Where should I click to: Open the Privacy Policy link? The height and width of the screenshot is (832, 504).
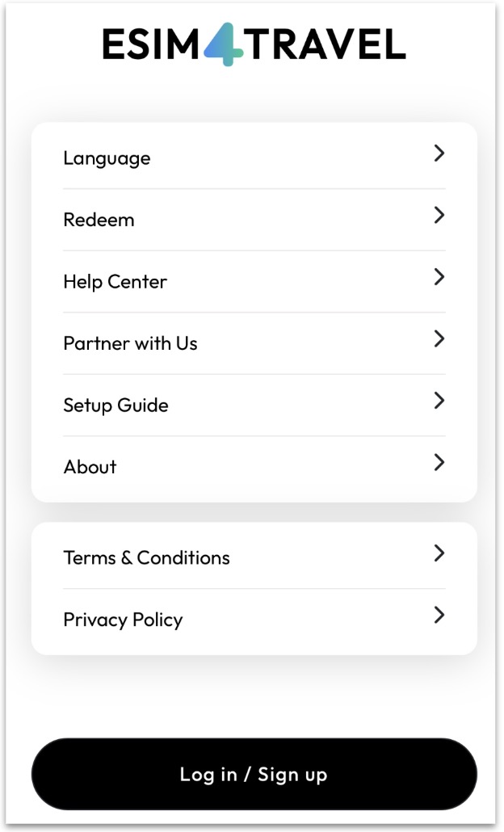pos(123,620)
